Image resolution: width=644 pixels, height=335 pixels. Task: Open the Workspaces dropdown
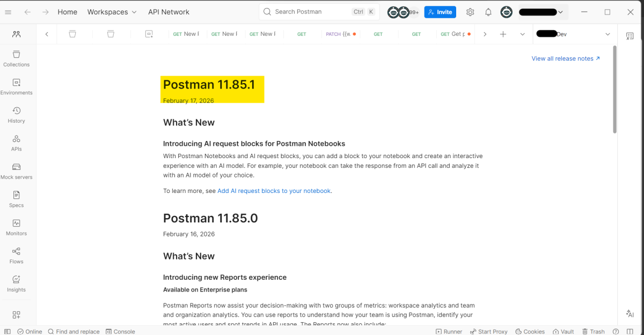point(112,11)
